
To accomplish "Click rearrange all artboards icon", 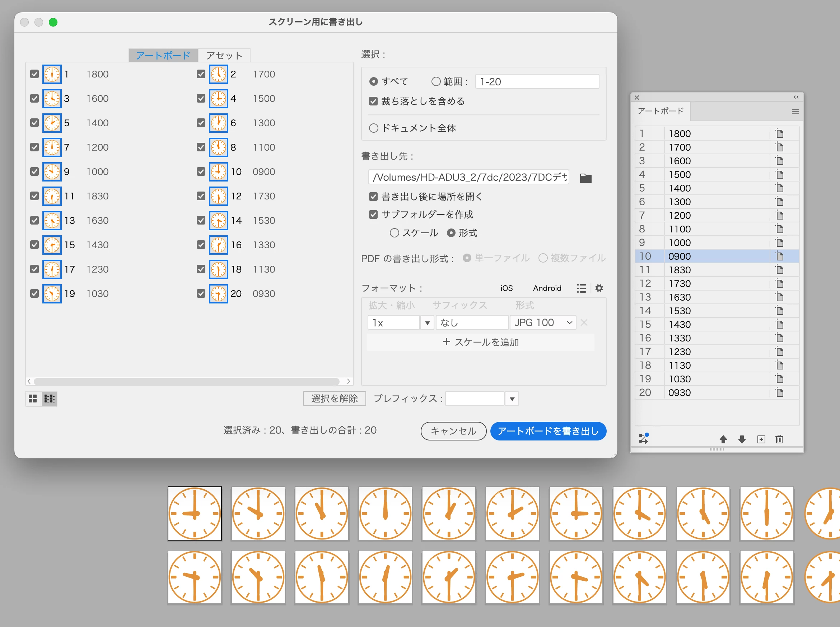I will pos(644,438).
